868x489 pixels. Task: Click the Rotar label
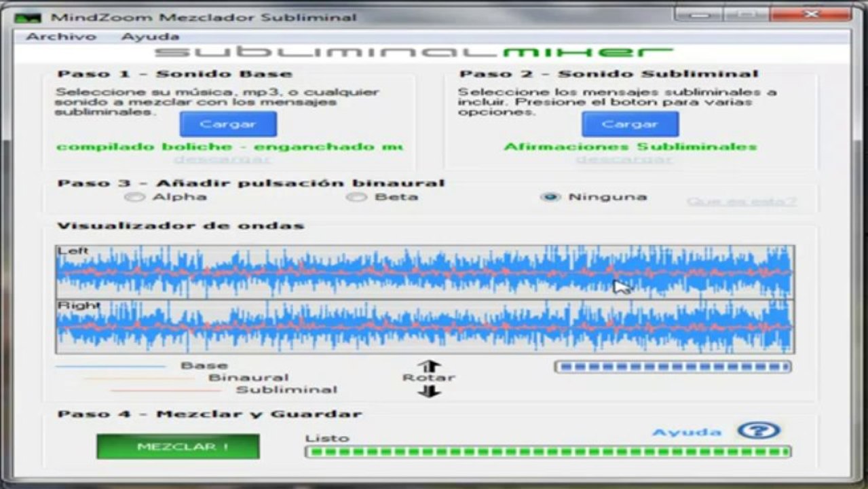pyautogui.click(x=428, y=378)
